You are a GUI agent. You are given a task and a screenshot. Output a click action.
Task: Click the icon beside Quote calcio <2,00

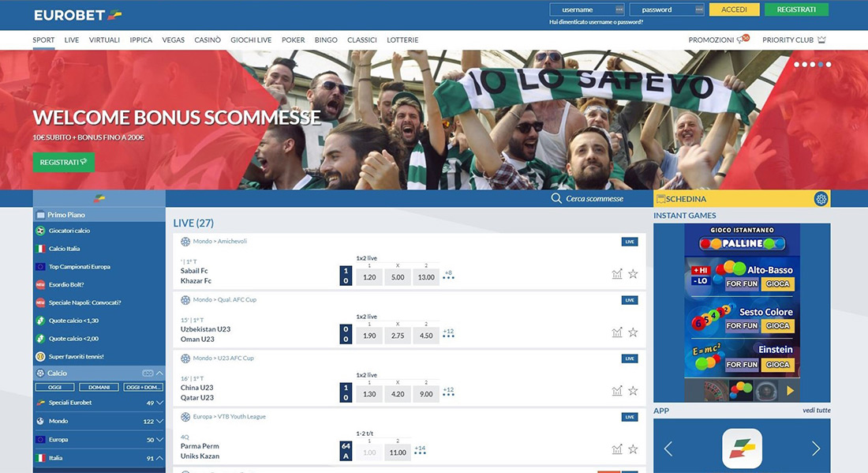pos(40,339)
